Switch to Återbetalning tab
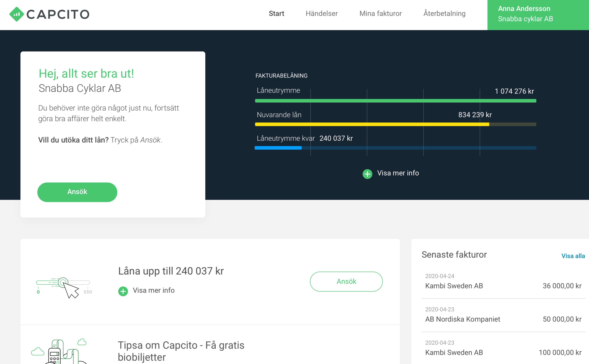Image resolution: width=589 pixels, height=364 pixels. pos(444,14)
